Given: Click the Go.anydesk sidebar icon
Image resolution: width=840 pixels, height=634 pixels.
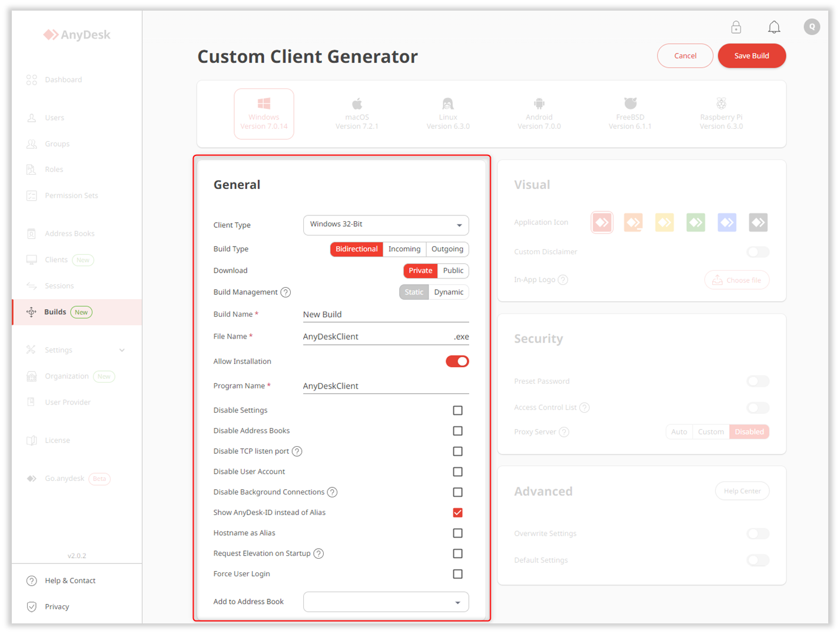Looking at the screenshot, I should pyautogui.click(x=32, y=479).
